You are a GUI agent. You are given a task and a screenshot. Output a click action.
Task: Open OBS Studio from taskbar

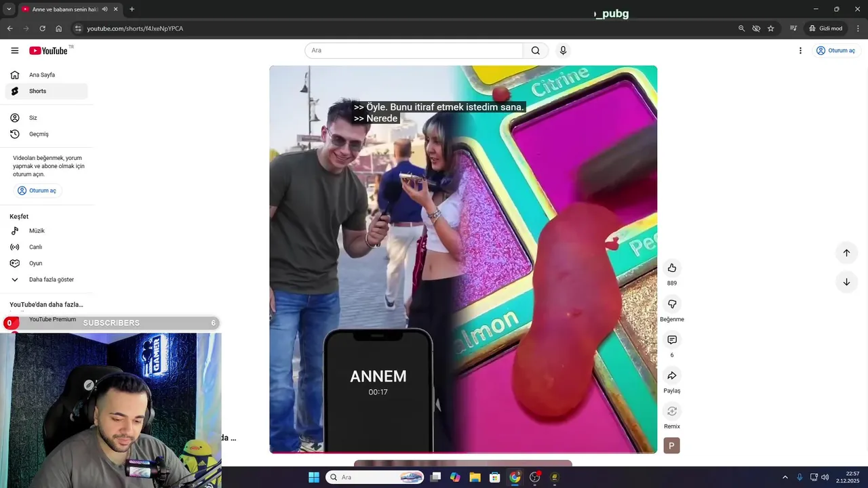click(x=535, y=477)
